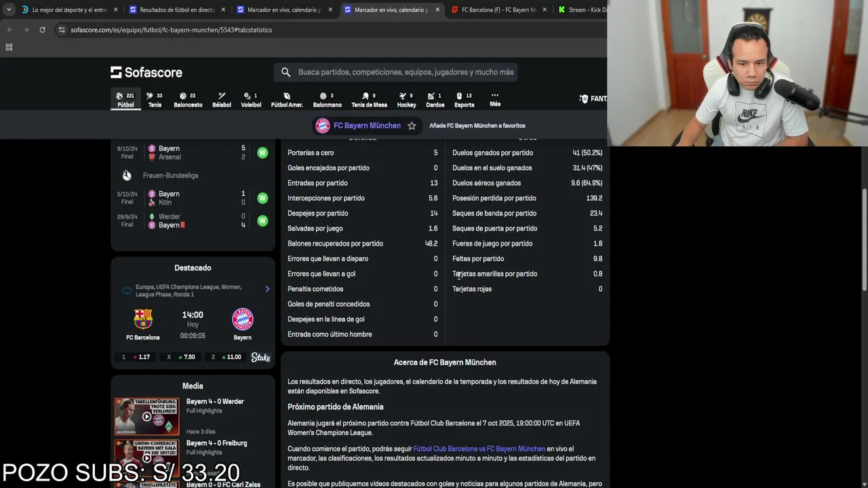Click the W result badge for Arsenal match
The width and height of the screenshot is (868, 488).
(x=262, y=152)
